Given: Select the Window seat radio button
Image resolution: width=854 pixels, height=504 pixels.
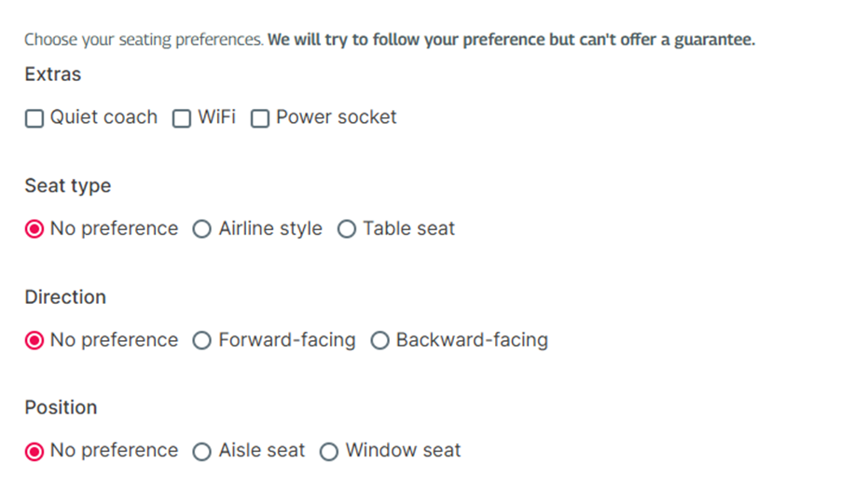Looking at the screenshot, I should [x=329, y=452].
